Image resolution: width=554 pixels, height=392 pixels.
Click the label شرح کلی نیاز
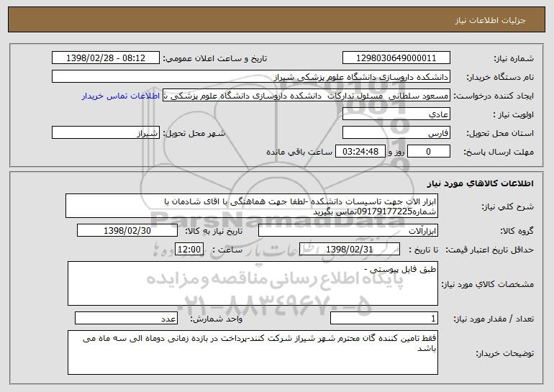[508, 206]
